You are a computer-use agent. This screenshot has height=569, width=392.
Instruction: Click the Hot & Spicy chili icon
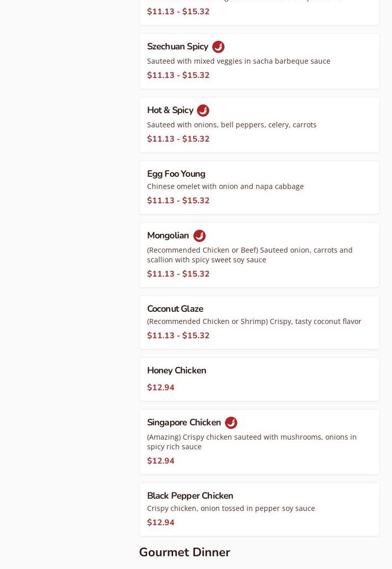203,111
